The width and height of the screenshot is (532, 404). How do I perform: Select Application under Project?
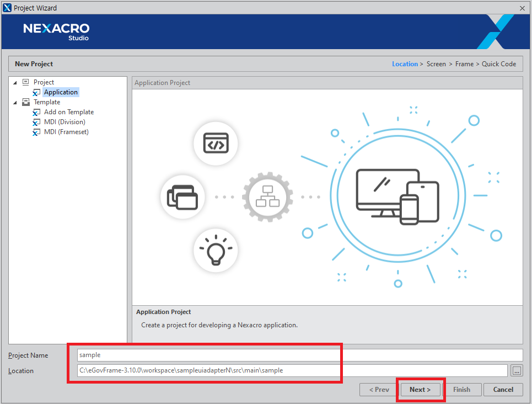point(61,92)
